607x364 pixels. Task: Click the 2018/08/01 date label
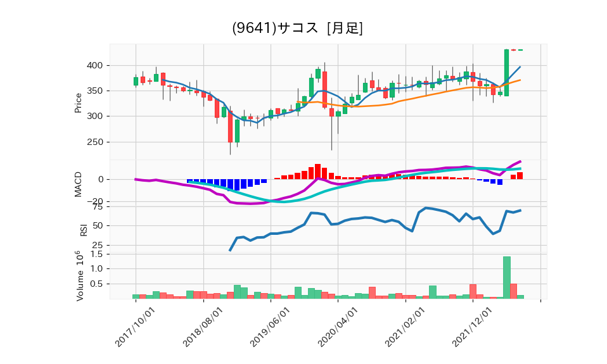203,327
